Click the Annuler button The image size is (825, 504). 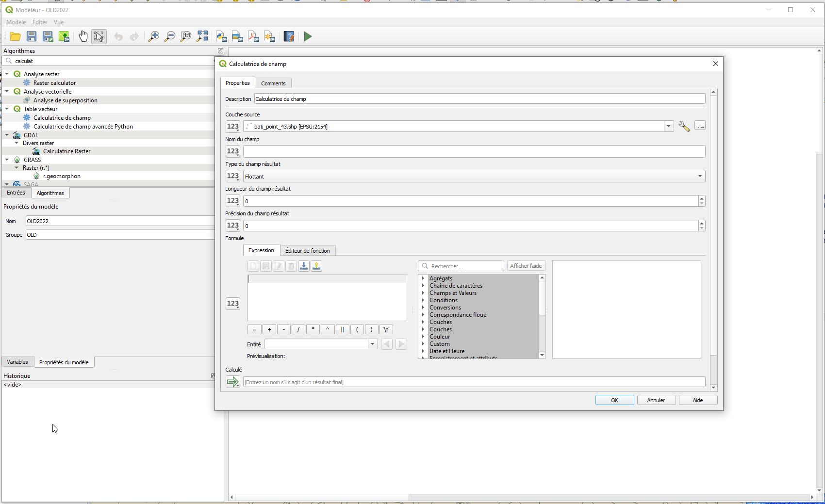(x=656, y=400)
